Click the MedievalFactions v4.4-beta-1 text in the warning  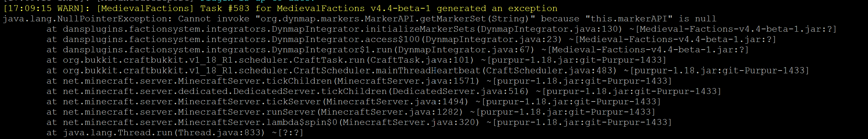click(x=354, y=8)
